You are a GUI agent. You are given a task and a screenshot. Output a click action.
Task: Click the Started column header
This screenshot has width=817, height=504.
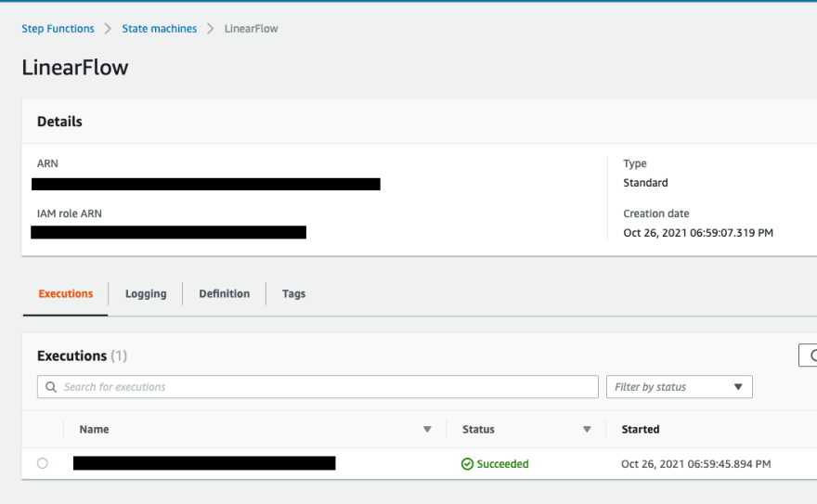coord(641,430)
